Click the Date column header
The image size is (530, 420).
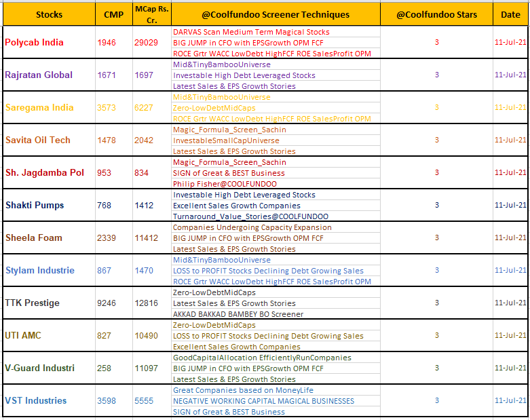click(510, 14)
